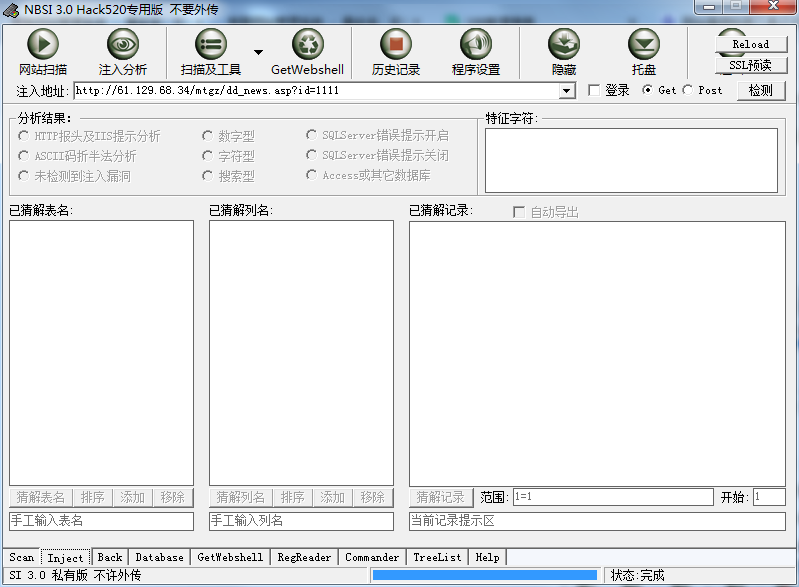The height and width of the screenshot is (587, 799).
Task: Click the 隐藏 hide icon
Action: pyautogui.click(x=564, y=45)
